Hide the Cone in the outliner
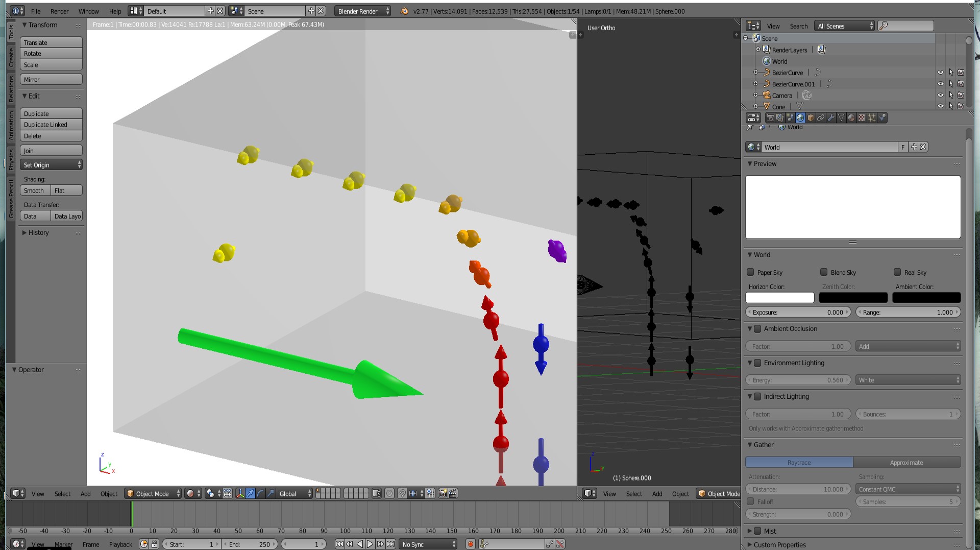980x550 pixels. [941, 106]
